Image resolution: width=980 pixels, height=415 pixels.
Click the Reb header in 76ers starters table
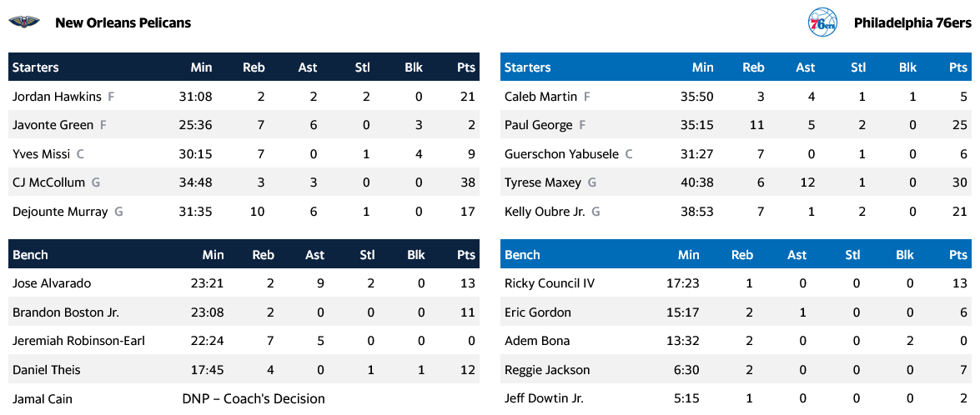(x=753, y=67)
